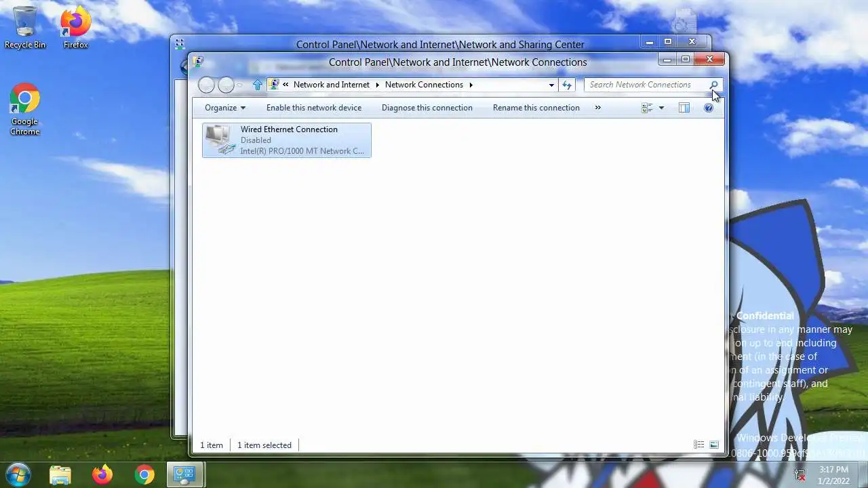Screen dimensions: 868x488
Task: Maximize the Network and Sharing Center window
Action: click(667, 42)
